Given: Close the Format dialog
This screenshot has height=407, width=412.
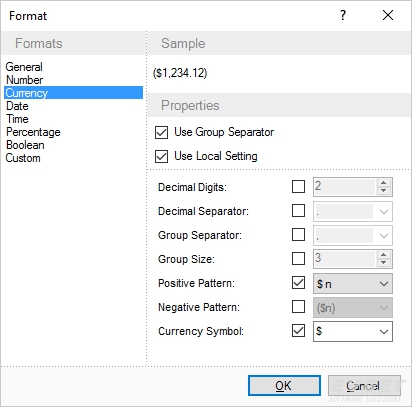Looking at the screenshot, I should tap(388, 15).
